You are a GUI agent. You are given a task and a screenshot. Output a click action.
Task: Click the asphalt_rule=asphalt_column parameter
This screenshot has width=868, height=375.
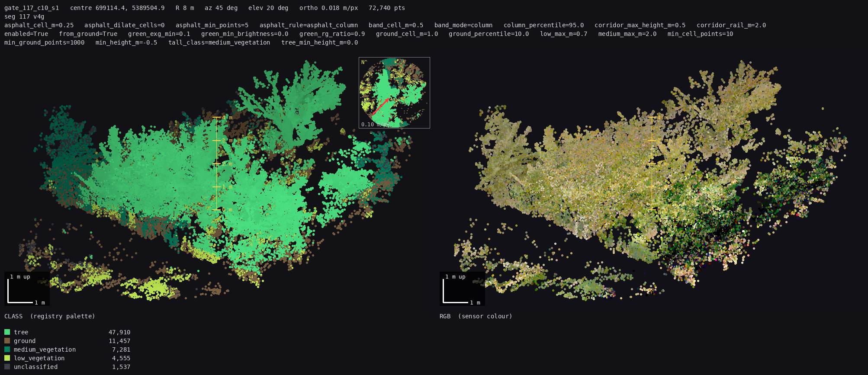point(309,25)
